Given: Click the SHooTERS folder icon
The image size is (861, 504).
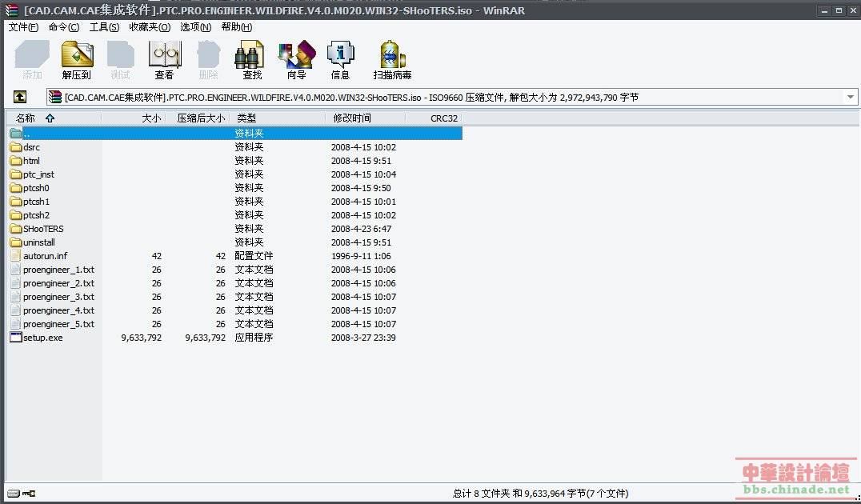Looking at the screenshot, I should (16, 229).
